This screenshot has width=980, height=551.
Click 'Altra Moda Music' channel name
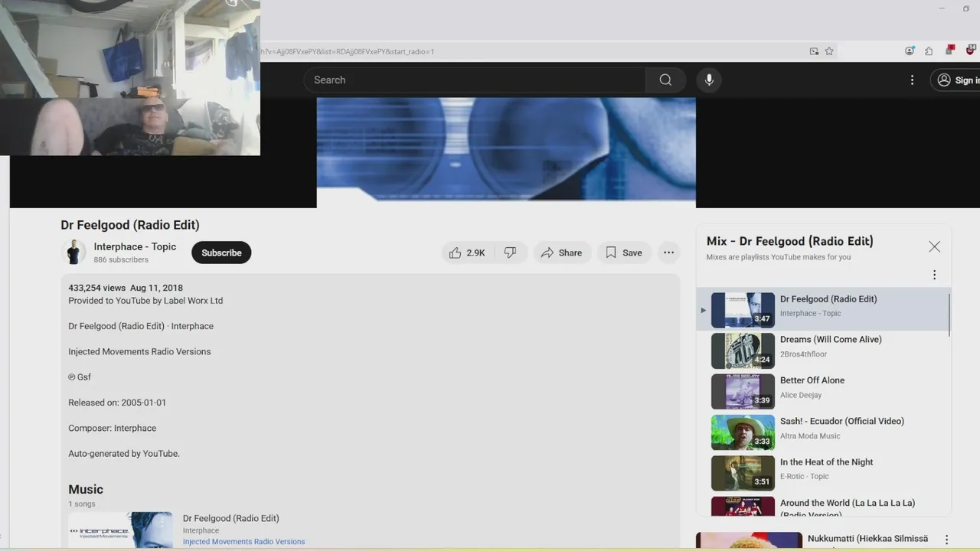click(x=810, y=436)
